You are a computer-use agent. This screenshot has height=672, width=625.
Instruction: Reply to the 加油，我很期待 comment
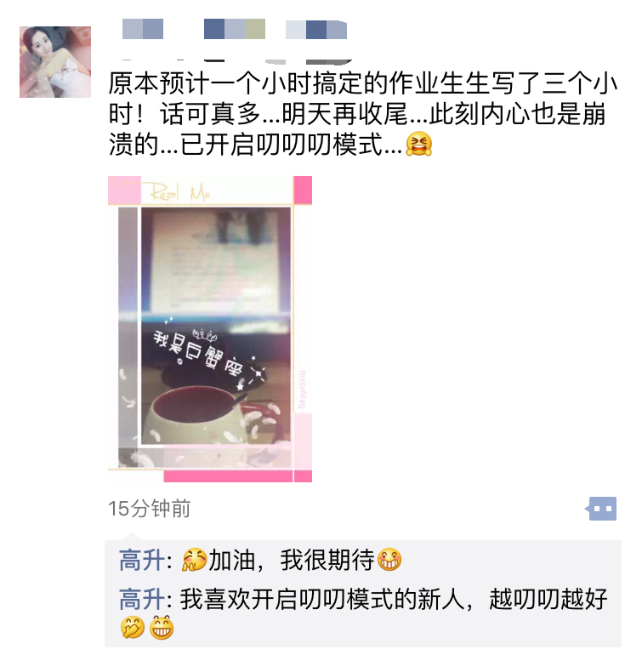tap(363, 560)
